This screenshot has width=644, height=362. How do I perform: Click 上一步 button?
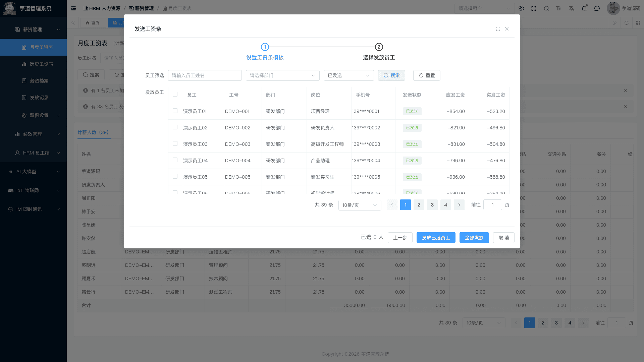[x=400, y=238]
